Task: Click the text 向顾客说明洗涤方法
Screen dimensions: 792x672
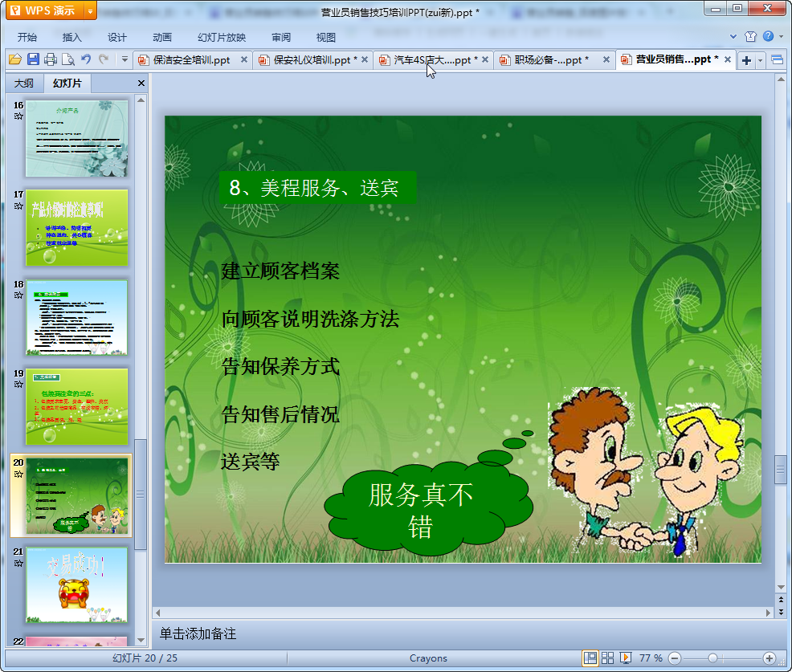Action: [310, 319]
